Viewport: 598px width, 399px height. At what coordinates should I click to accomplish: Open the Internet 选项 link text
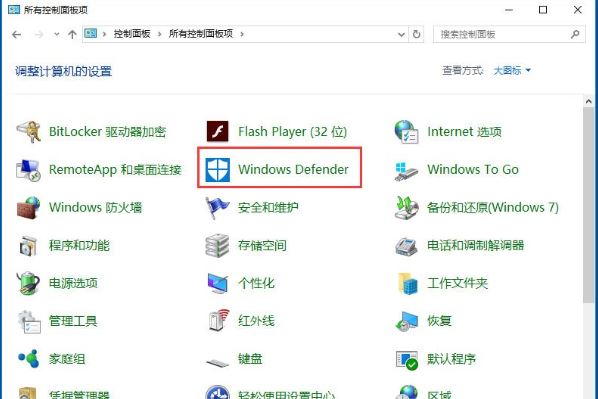coord(464,132)
